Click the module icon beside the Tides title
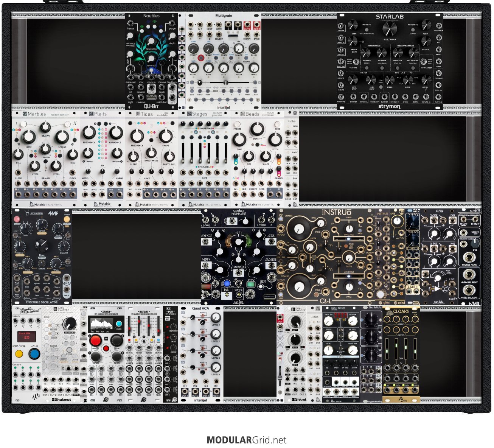The height and width of the screenshot is (448, 494). pos(138,114)
